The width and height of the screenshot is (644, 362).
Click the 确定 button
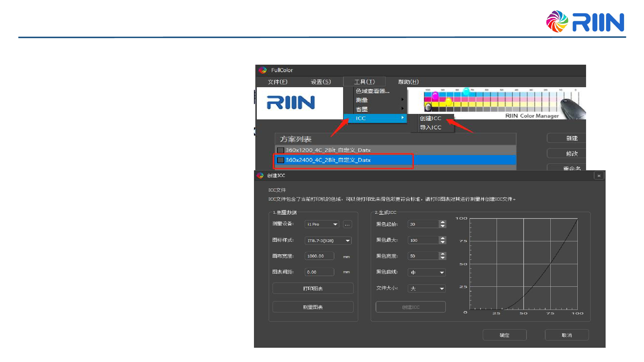pos(504,335)
